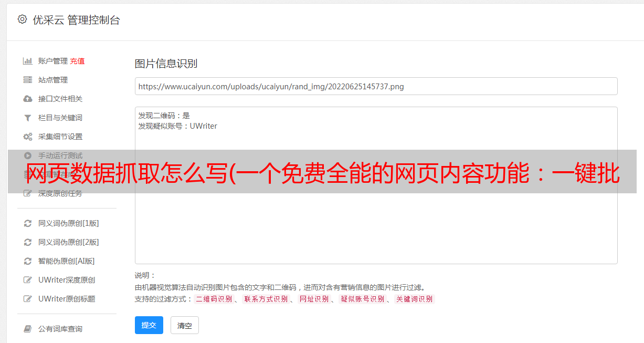Screen dimensions: 644x343
Task: Click the 联系方式识别 filter tag
Action: point(266,299)
